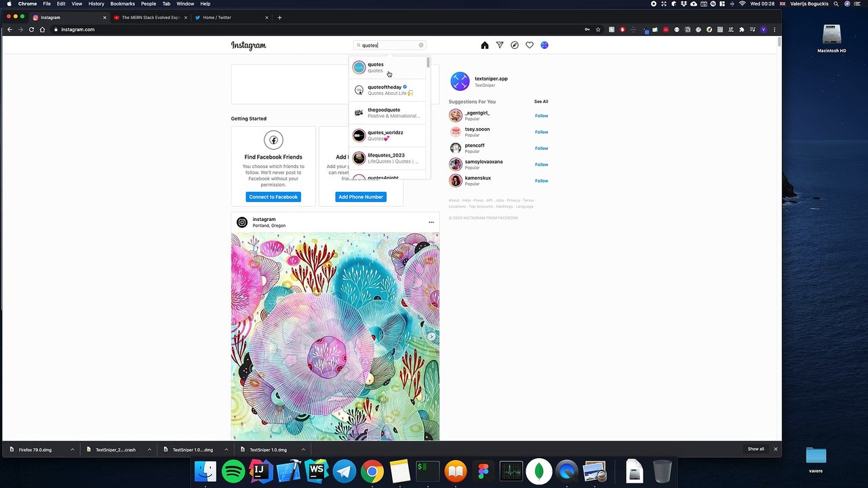Screen dimensions: 868x488
Task: Click Add Phone Number button
Action: coord(361,197)
